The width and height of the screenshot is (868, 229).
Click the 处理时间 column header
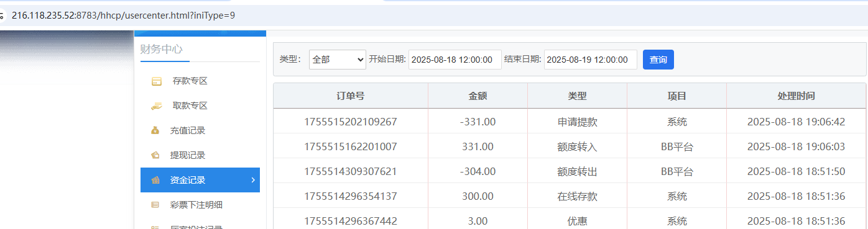click(796, 96)
